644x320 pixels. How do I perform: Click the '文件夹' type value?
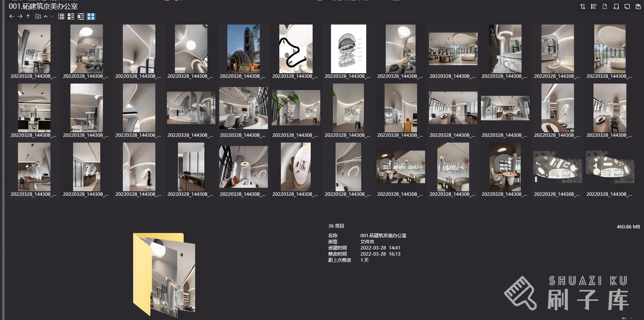click(x=367, y=242)
